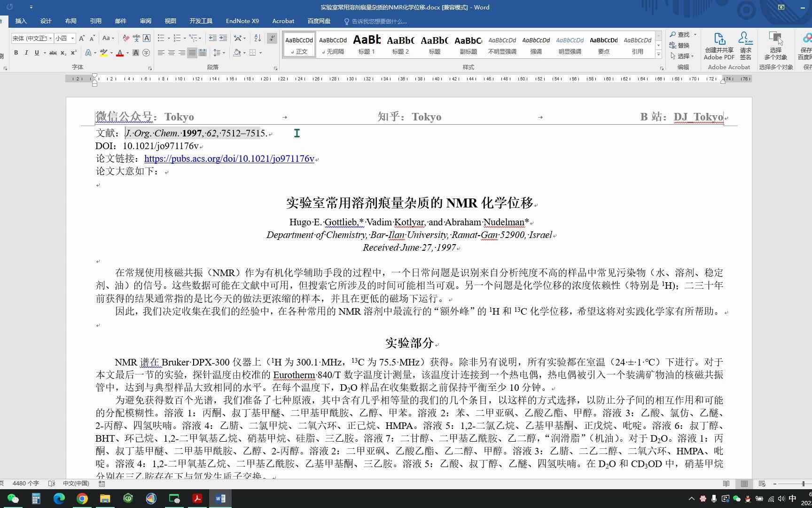The image size is (812, 508).
Task: Click the bullet list icon
Action: tap(161, 38)
